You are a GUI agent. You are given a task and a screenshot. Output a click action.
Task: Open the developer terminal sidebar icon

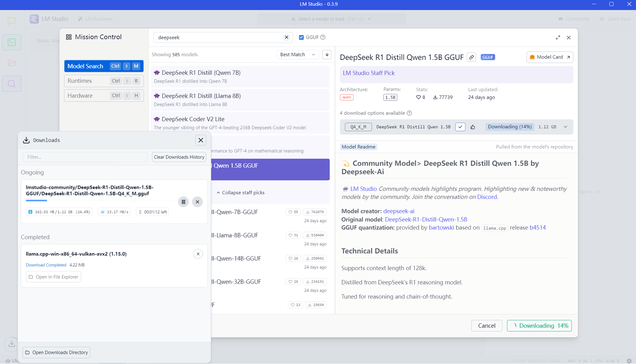12,42
